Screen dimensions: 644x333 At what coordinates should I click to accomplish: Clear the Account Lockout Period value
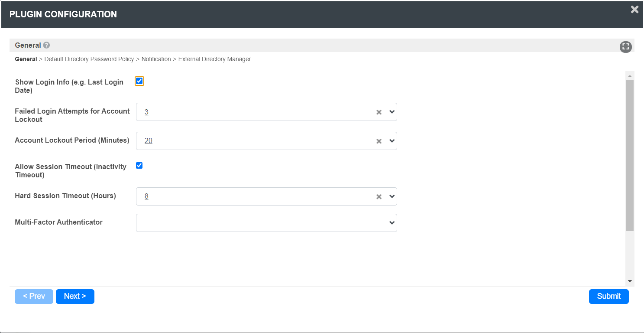tap(379, 141)
